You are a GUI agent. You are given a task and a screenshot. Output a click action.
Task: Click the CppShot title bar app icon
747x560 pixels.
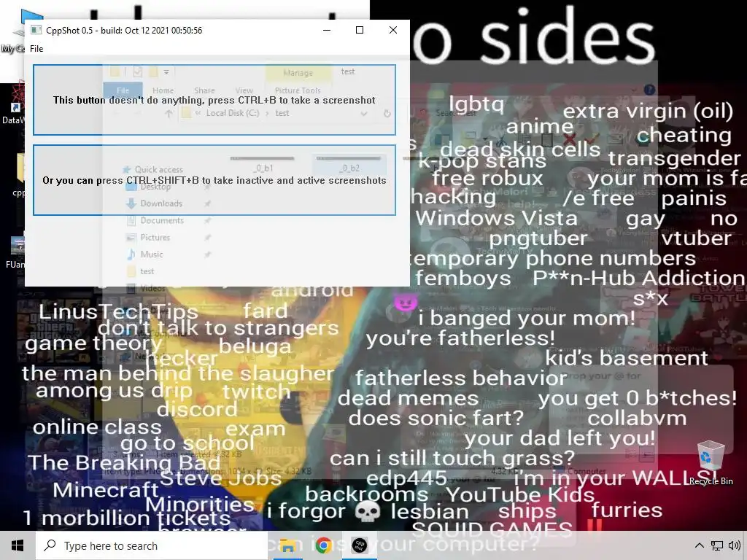click(x=36, y=30)
